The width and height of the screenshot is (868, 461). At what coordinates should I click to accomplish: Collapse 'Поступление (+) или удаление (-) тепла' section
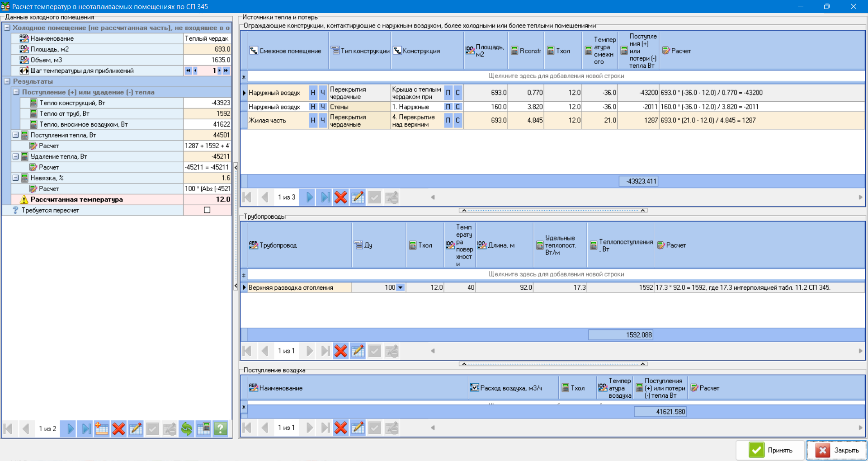[16, 92]
